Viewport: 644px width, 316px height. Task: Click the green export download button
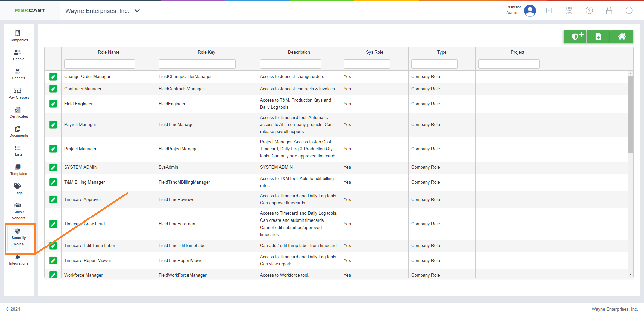coord(598,37)
